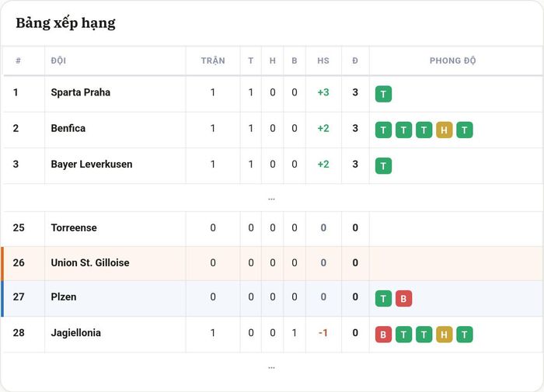Viewport: 544px width, 392px height.
Task: Open the Union St. Gilloise team link
Action: [x=90, y=262]
